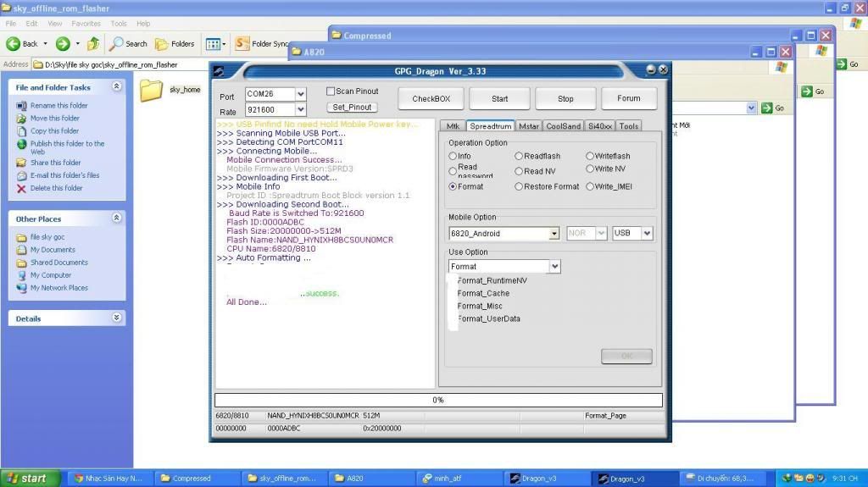
Task: Enable the Scan Pinout checkbox
Action: (331, 91)
